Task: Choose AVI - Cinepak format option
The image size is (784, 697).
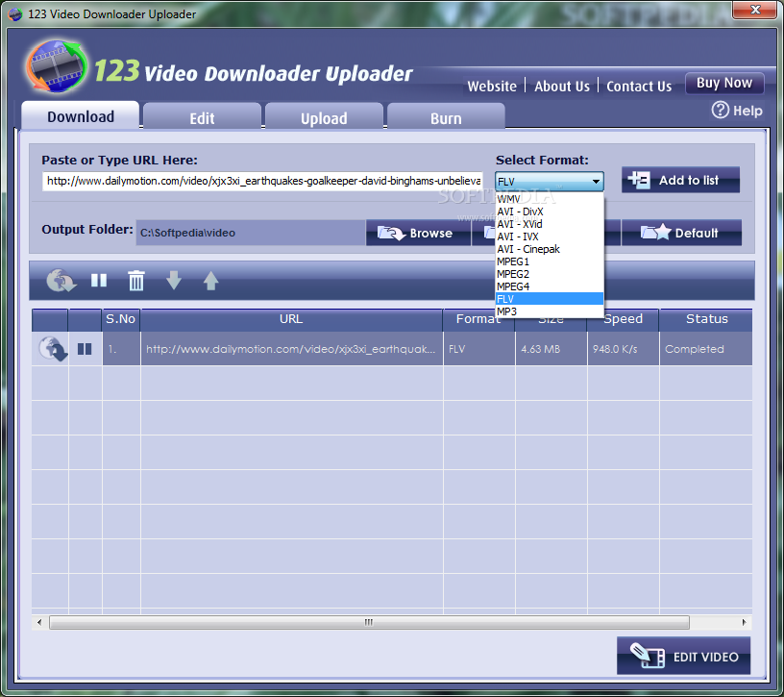Action: (549, 249)
